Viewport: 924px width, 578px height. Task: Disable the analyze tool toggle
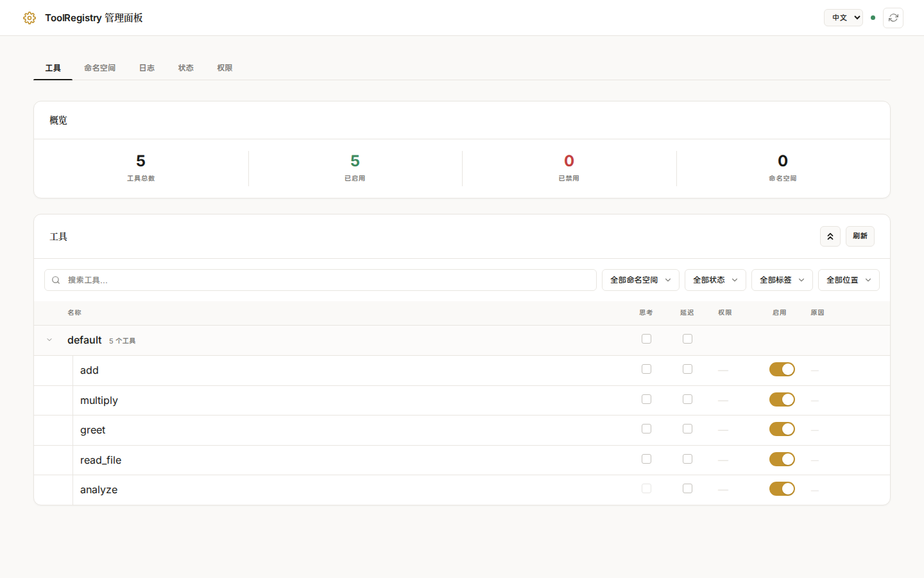(x=782, y=489)
